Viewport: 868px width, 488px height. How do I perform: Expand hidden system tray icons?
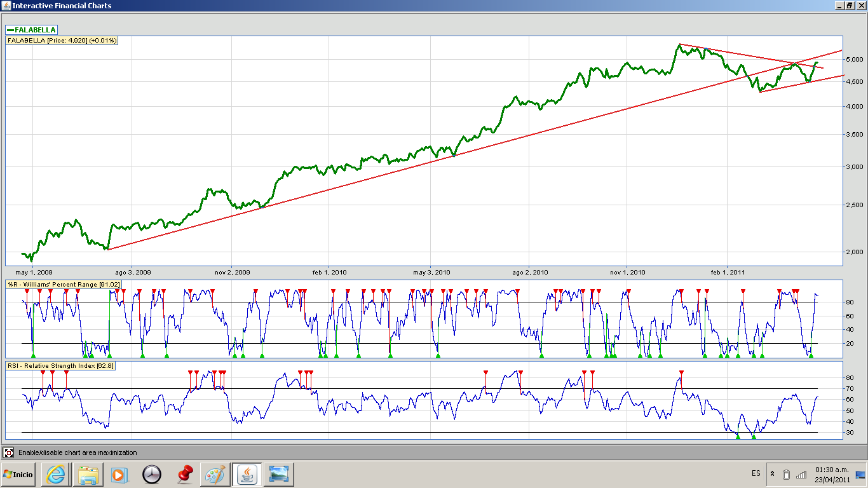pos(772,474)
